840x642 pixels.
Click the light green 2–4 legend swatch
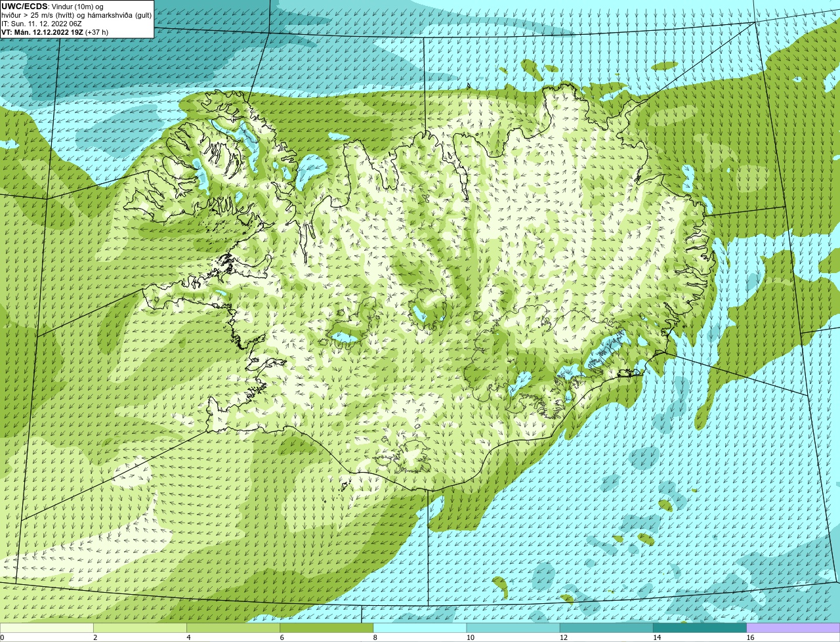pos(140,628)
